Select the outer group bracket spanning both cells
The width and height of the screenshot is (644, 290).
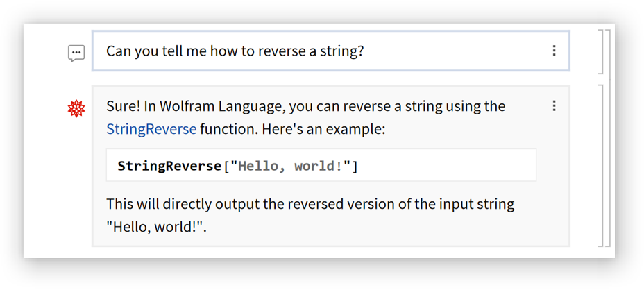(x=608, y=137)
